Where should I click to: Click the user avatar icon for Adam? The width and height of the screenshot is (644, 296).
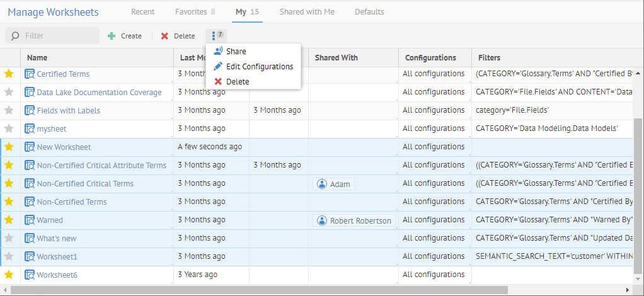(x=322, y=184)
